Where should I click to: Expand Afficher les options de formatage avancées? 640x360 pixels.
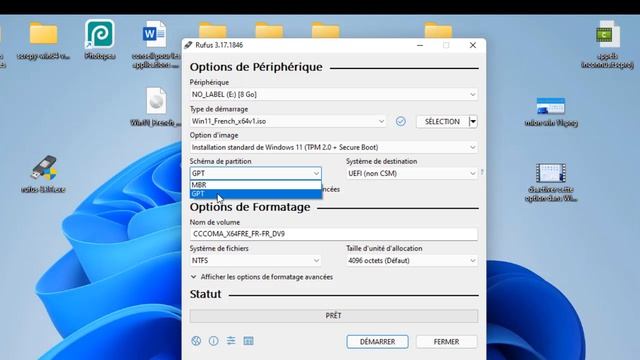[x=262, y=277]
